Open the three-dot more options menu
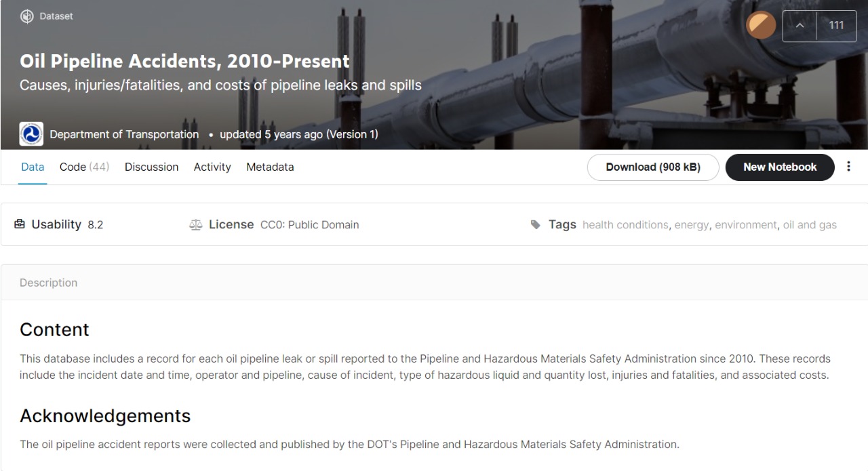 [x=848, y=167]
